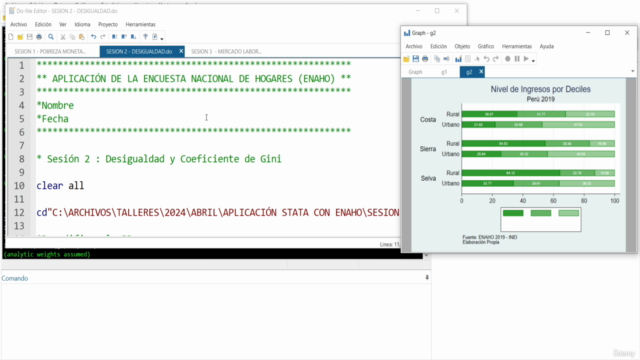
Task: Open the Gráfico menu in Graph window
Action: click(x=486, y=47)
